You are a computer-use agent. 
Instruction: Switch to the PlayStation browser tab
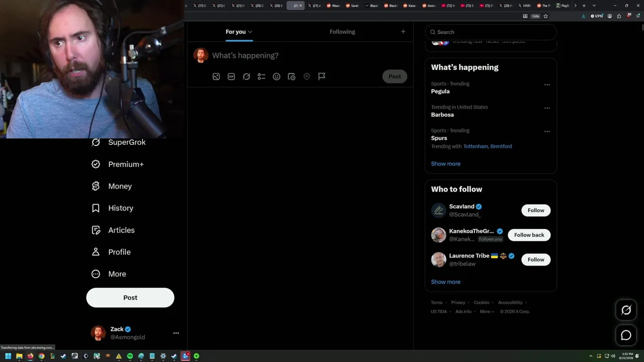point(563,6)
